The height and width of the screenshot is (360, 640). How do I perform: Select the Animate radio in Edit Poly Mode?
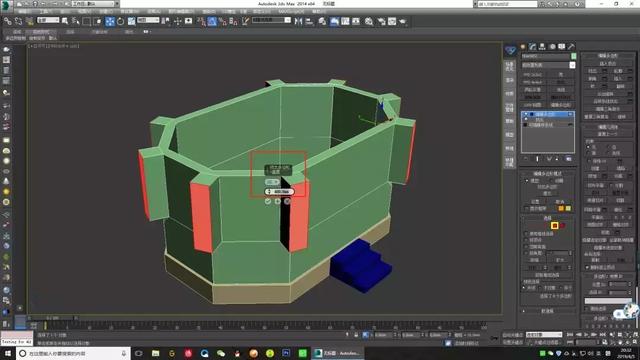click(553, 180)
